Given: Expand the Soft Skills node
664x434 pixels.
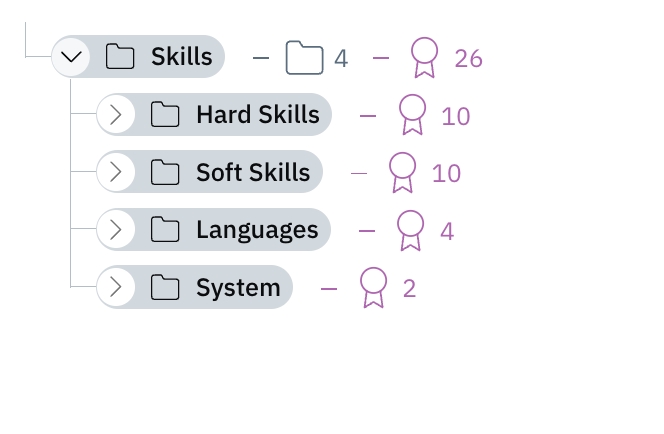Looking at the screenshot, I should point(116,172).
